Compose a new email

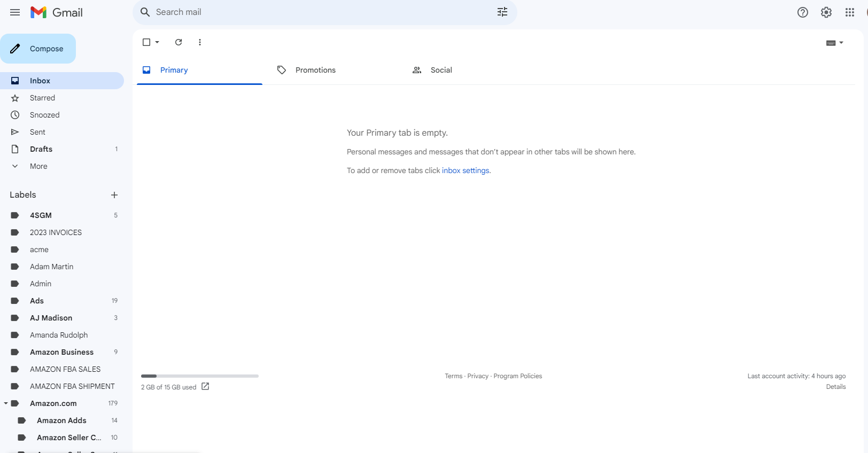[38, 49]
